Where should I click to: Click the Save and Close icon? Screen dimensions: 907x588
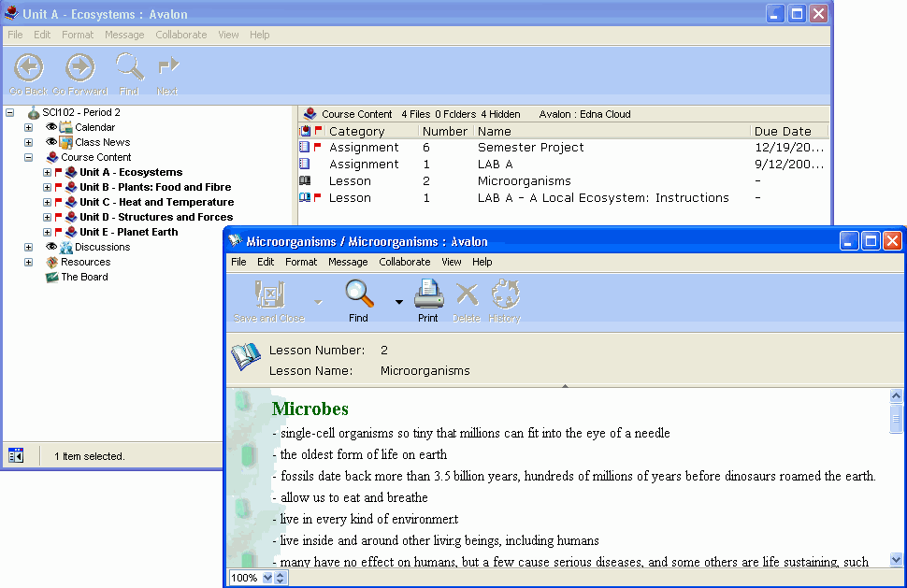pyautogui.click(x=269, y=294)
